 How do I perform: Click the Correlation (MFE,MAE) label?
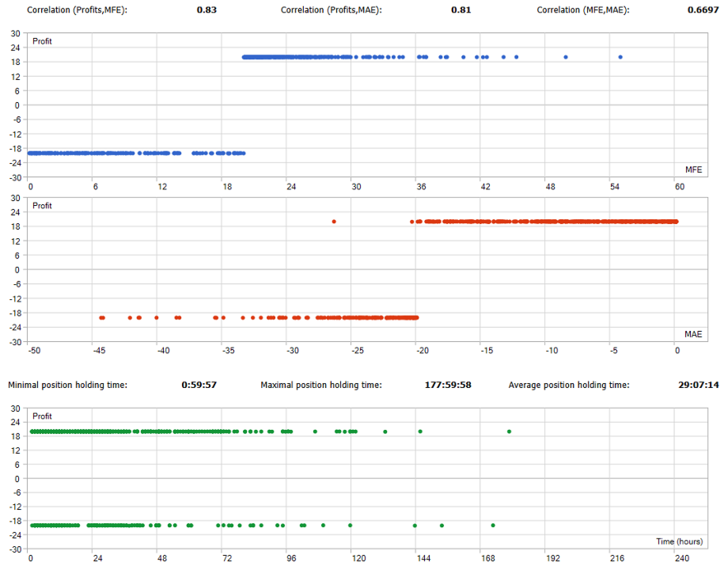(x=583, y=9)
